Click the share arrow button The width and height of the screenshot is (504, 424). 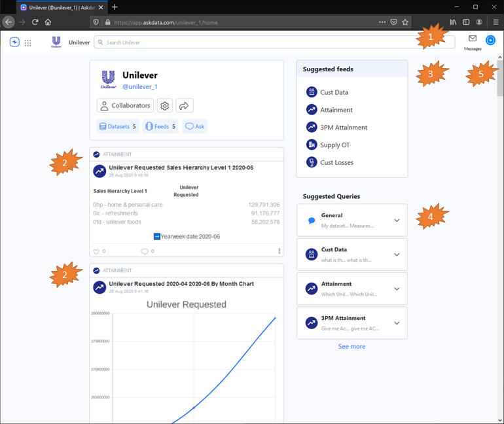(185, 106)
